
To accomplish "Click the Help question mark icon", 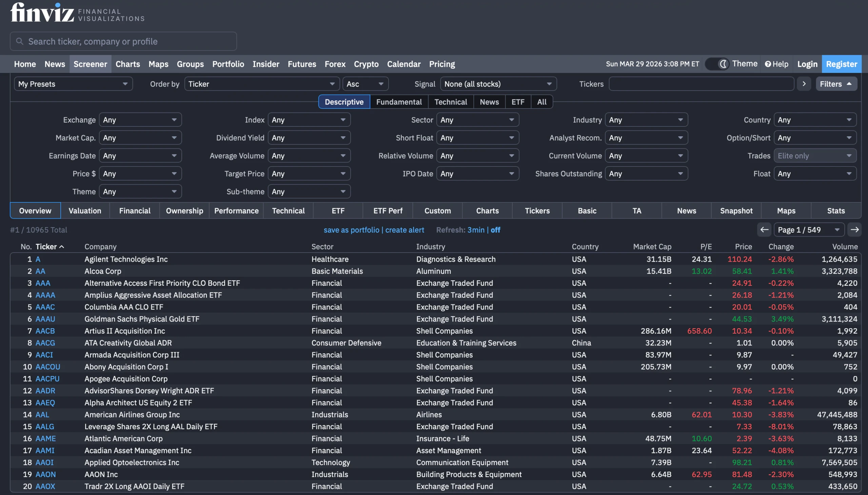I will 768,64.
